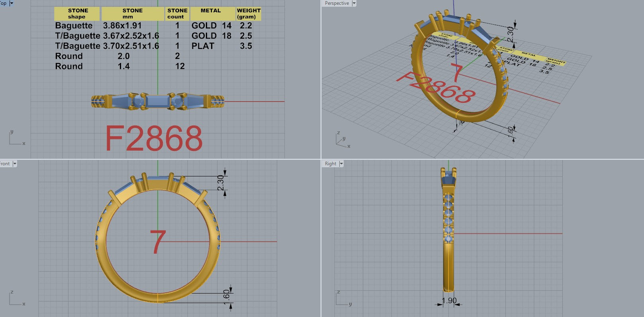The image size is (644, 317).
Task: Click the world axis icon in Top viewport
Action: coord(15,139)
